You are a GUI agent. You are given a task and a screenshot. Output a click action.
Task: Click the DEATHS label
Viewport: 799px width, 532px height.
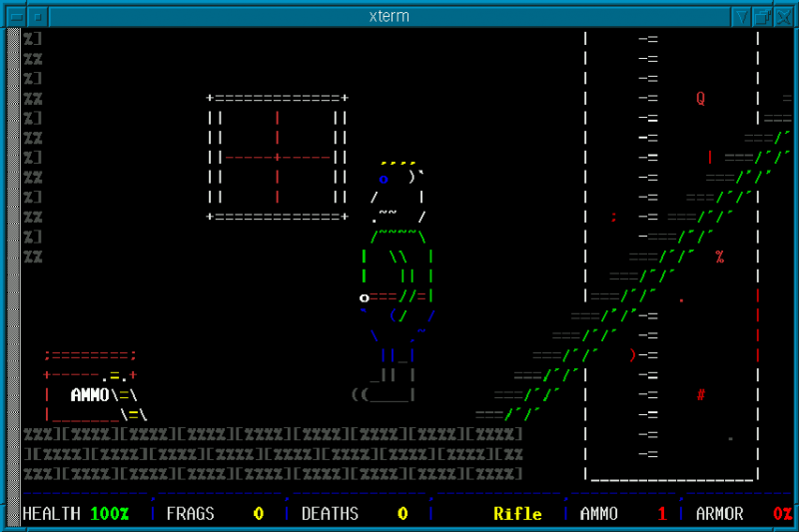[331, 514]
